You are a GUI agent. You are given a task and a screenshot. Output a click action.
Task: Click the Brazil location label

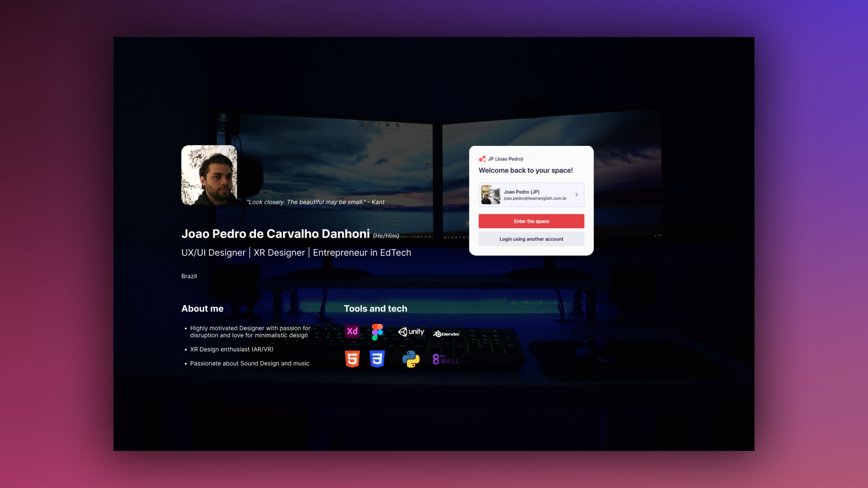(x=189, y=276)
